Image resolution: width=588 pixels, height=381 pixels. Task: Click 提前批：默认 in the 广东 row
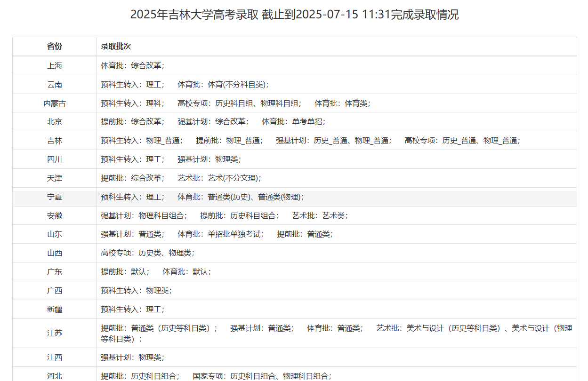click(x=125, y=272)
